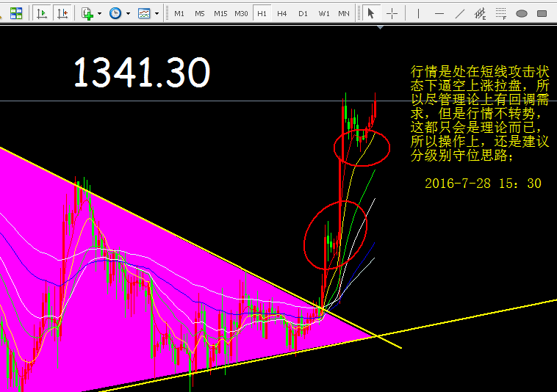Click the chart Templates icon
The height and width of the screenshot is (392, 557).
click(144, 13)
